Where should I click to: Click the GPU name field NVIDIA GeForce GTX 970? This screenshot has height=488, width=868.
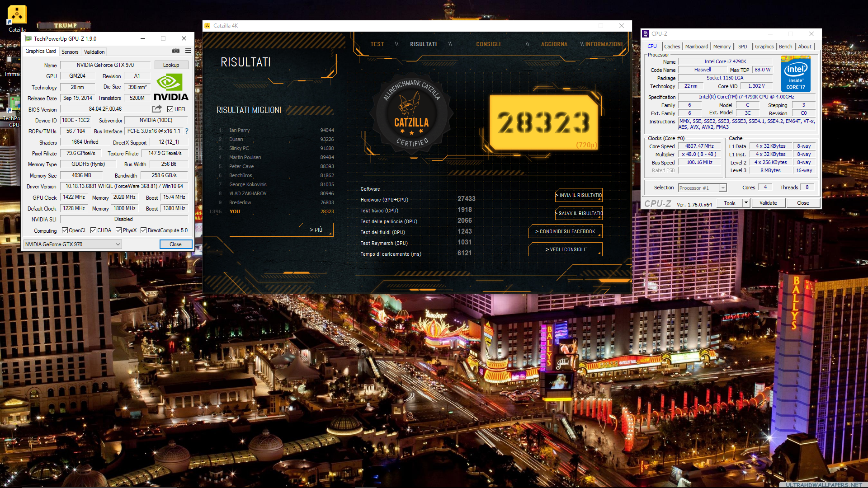(x=105, y=65)
